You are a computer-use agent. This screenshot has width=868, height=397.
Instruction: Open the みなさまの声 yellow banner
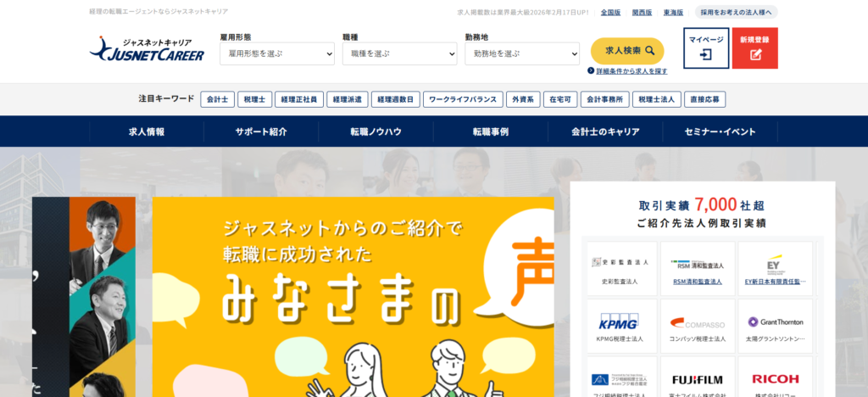point(353,297)
